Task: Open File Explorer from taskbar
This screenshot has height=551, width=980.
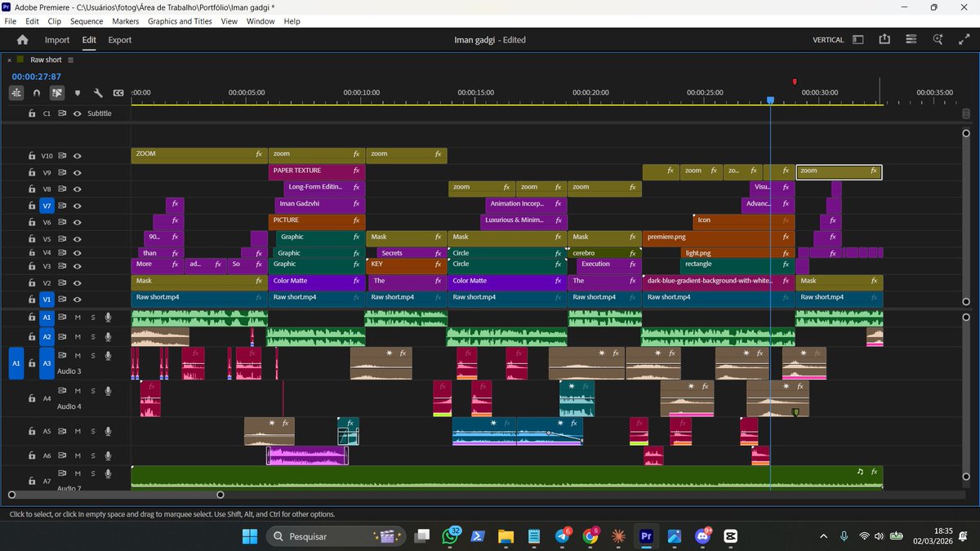Action: tap(506, 536)
